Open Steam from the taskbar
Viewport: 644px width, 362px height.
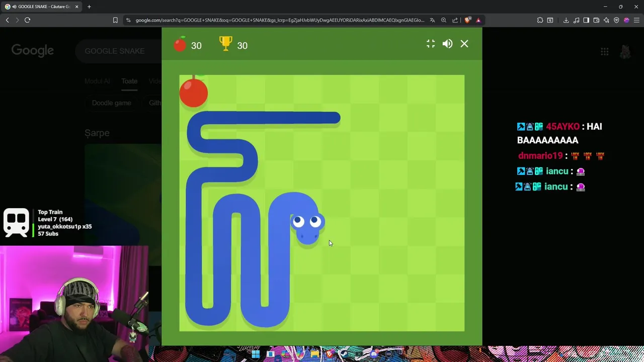[344, 354]
